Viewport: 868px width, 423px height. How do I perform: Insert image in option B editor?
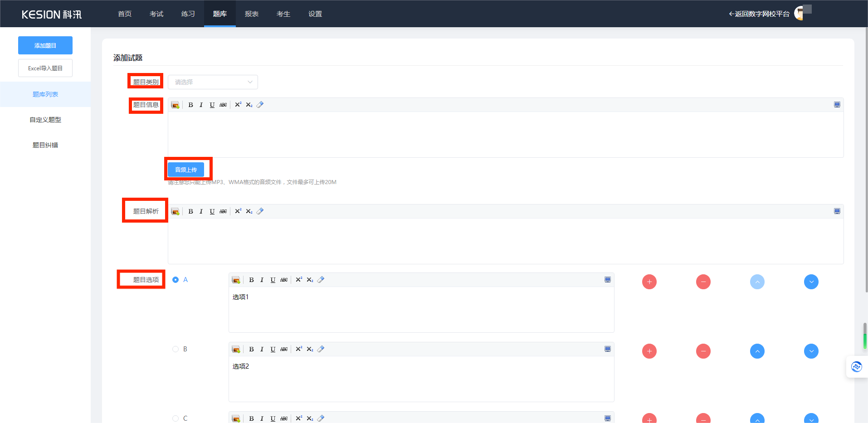coord(236,349)
